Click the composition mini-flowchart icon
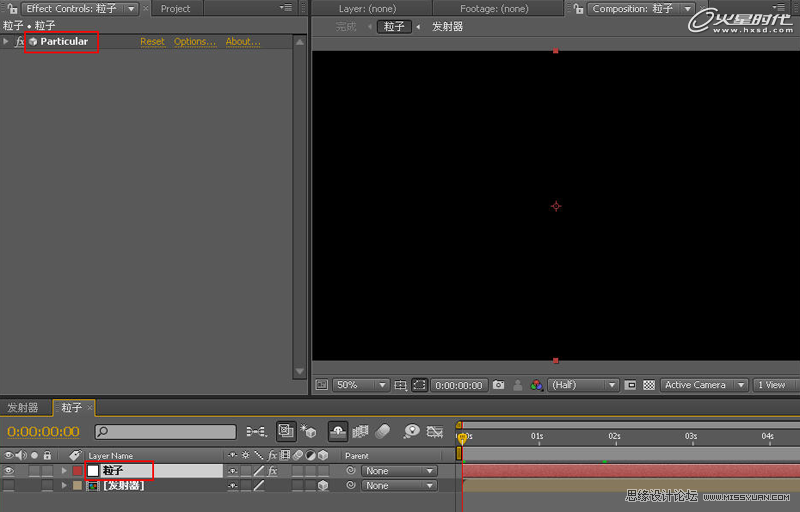 (x=256, y=432)
